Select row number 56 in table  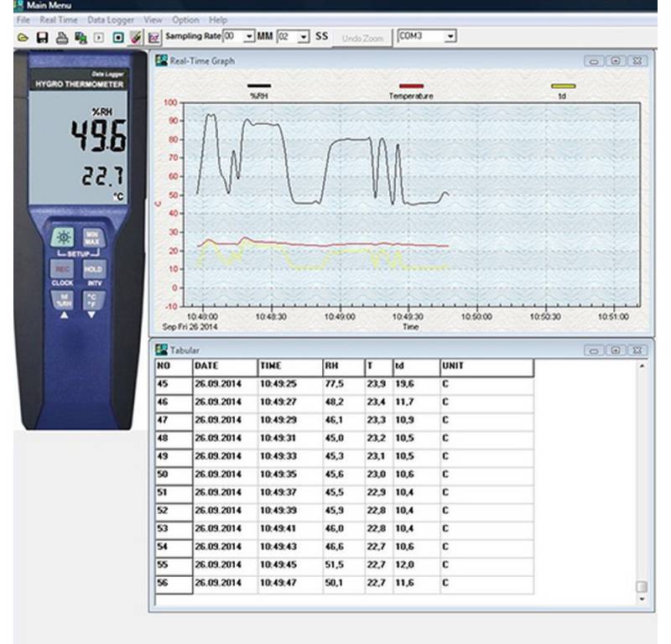pyautogui.click(x=174, y=584)
